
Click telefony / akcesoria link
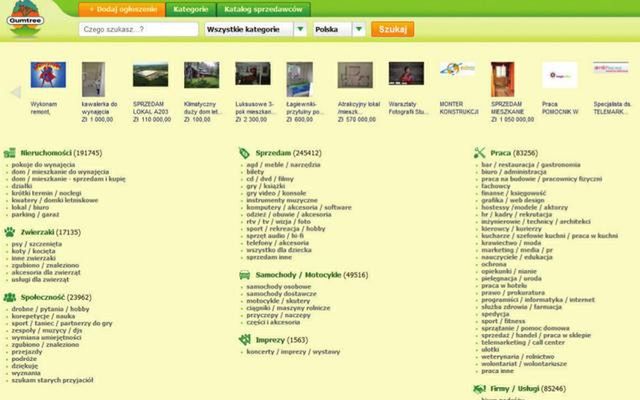point(278,243)
